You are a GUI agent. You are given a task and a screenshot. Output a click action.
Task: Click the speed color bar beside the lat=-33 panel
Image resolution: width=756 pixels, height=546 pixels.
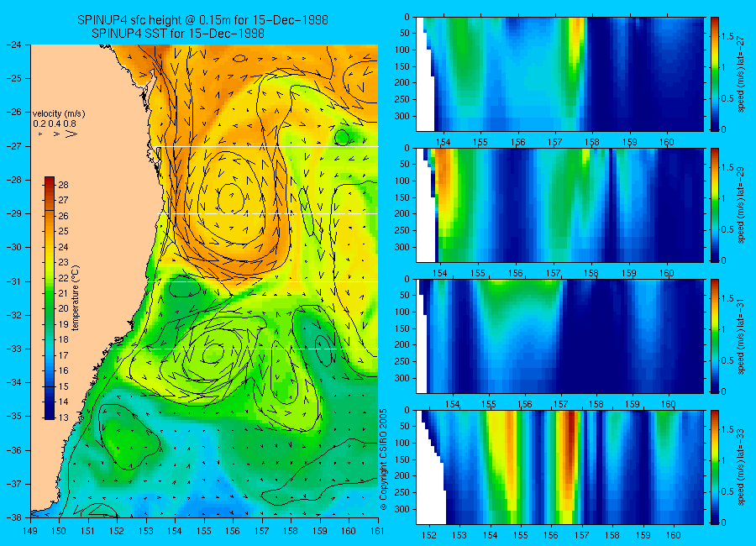pyautogui.click(x=715, y=467)
